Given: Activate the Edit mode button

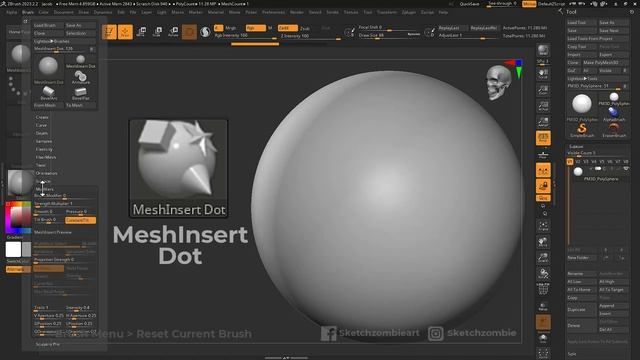Looking at the screenshot, I should tap(109, 32).
